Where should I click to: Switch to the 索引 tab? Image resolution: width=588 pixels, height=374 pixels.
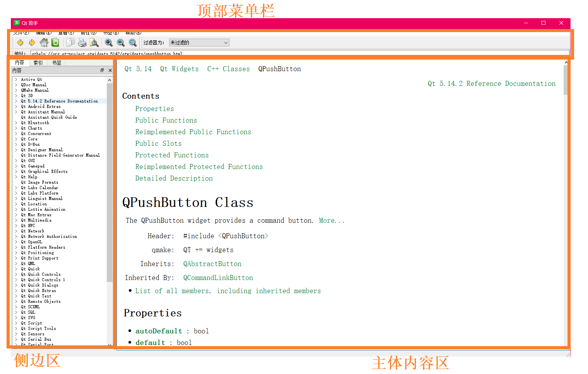point(38,63)
